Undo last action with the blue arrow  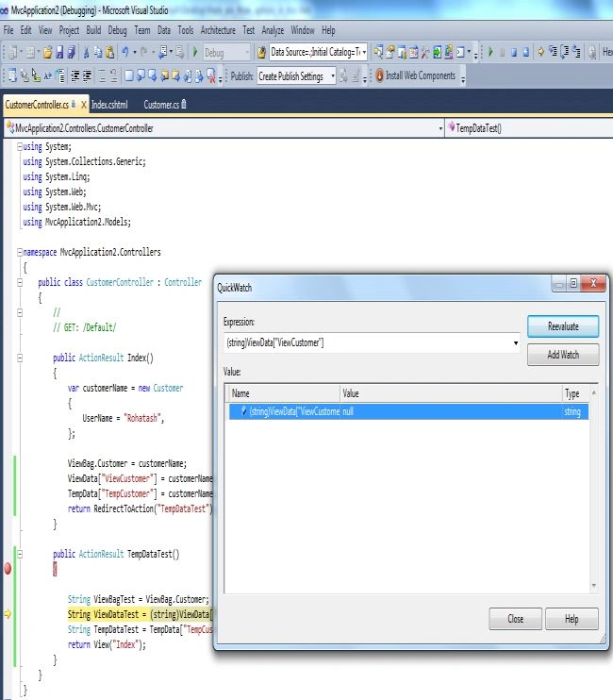coord(125,53)
